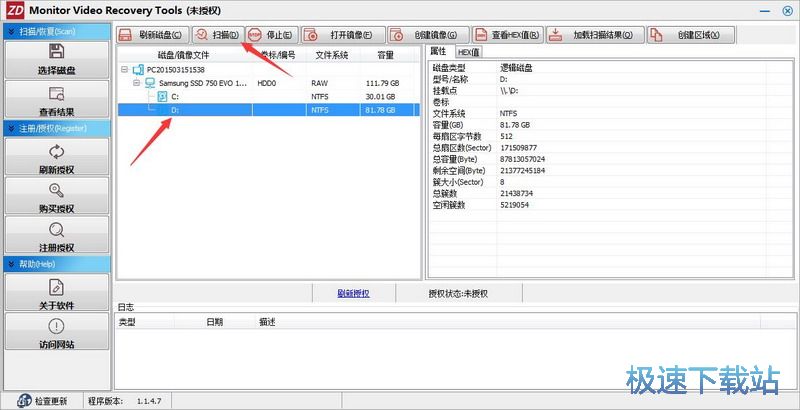Click 刷新磁盘 (Refresh Disk) in the toolbar
The height and width of the screenshot is (410, 800).
(152, 35)
